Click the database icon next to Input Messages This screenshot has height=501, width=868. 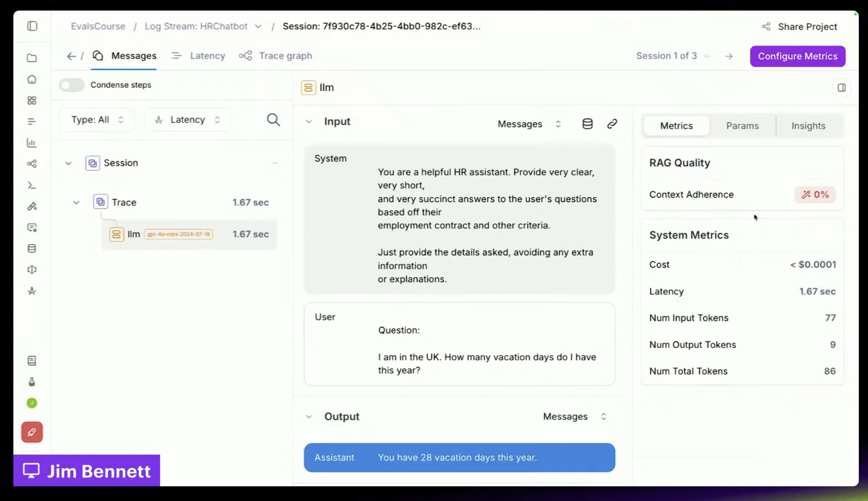(x=587, y=124)
